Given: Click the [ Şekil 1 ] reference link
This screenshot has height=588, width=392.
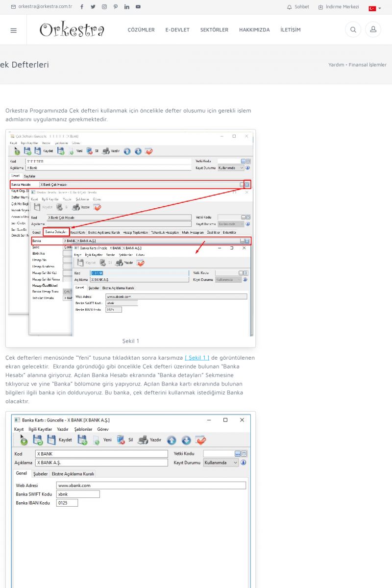Looking at the screenshot, I should point(197,358).
